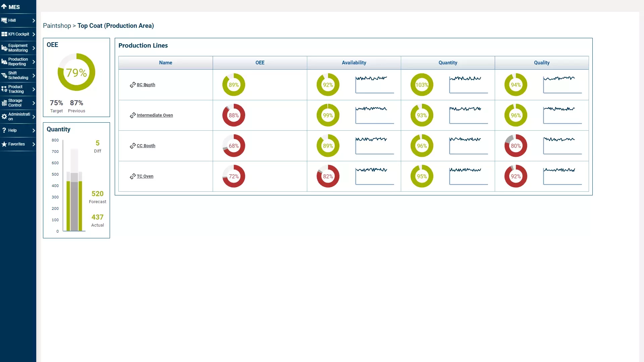
Task: Expand the Favorites chevron
Action: 34,144
